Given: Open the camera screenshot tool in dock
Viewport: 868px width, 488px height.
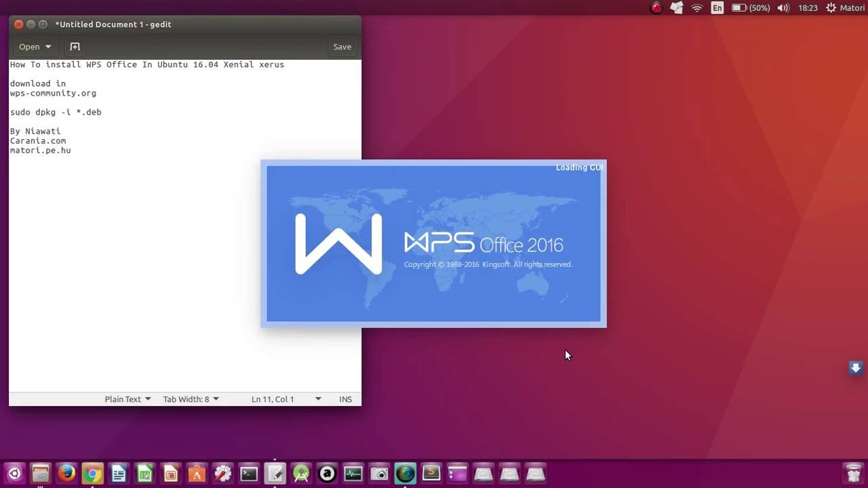Looking at the screenshot, I should (379, 473).
